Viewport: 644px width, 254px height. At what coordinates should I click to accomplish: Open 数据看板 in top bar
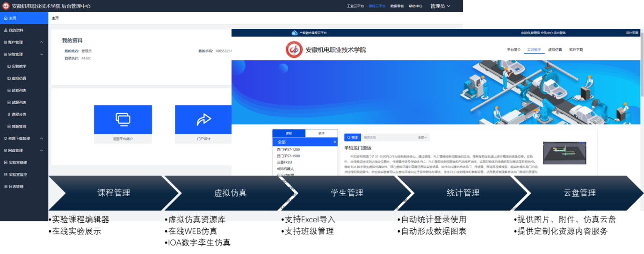coord(397,6)
